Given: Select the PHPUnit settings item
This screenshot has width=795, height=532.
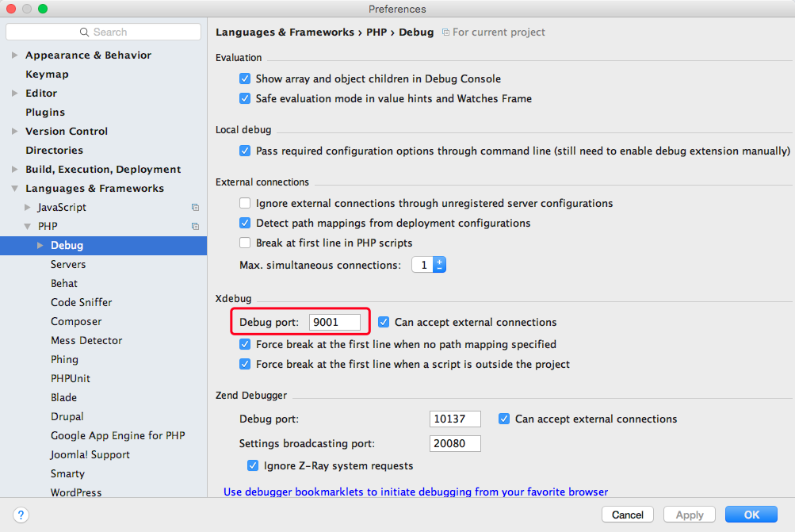Looking at the screenshot, I should click(x=71, y=378).
